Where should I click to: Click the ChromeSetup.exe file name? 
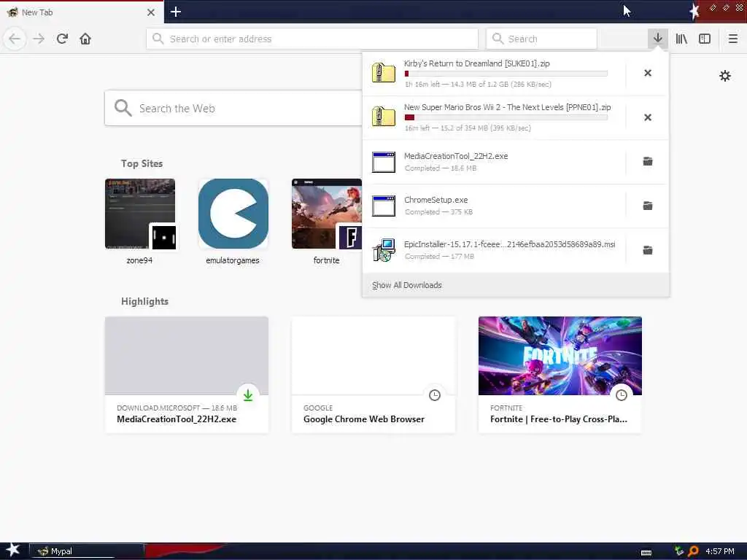pyautogui.click(x=436, y=200)
